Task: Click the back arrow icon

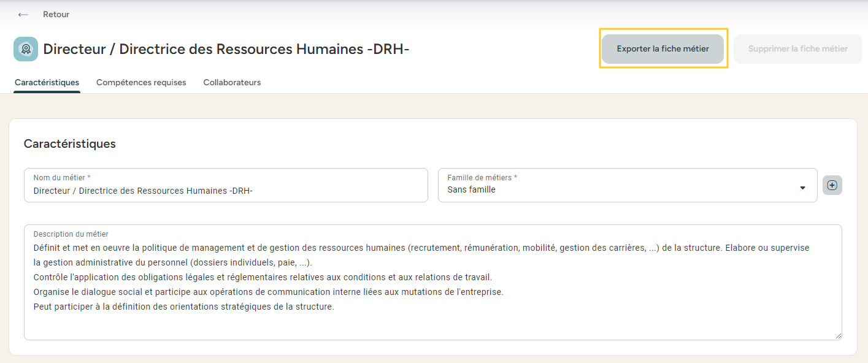Action: coord(23,15)
